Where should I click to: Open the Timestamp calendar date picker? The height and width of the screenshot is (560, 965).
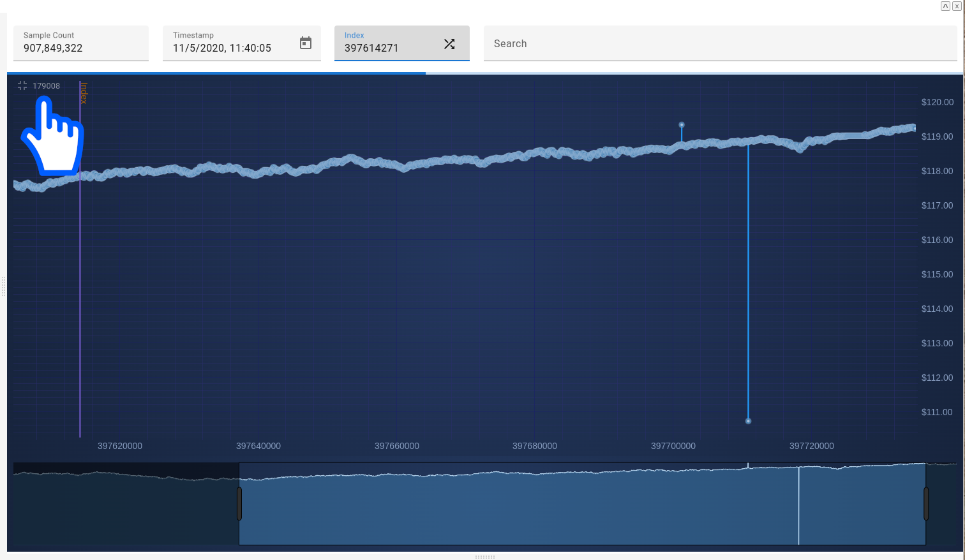click(x=306, y=43)
